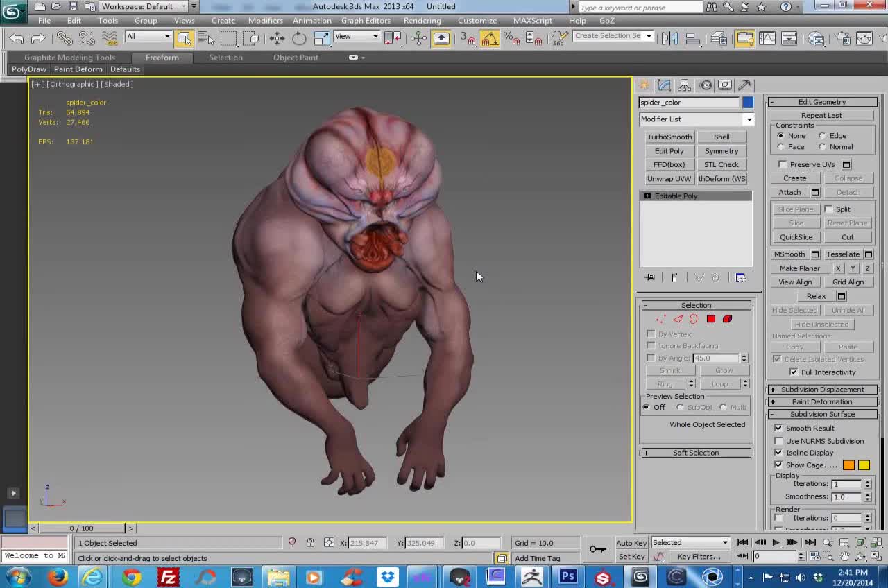Switch to the Utilities panel hammer icon
Image resolution: width=888 pixels, height=588 pixels.
[x=745, y=85]
